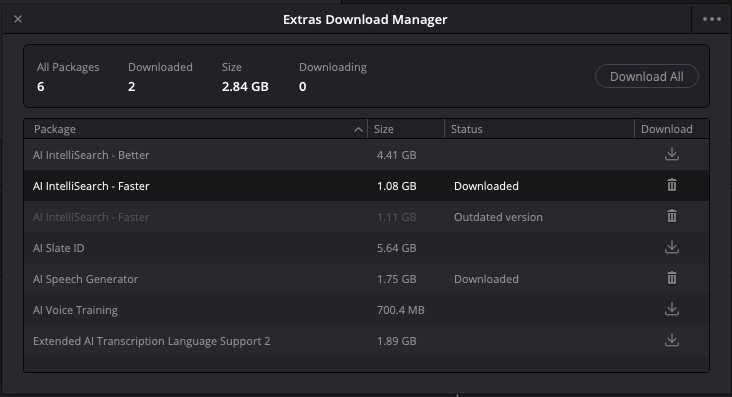Sort by the Status column header
The image size is (732, 397).
pos(539,129)
